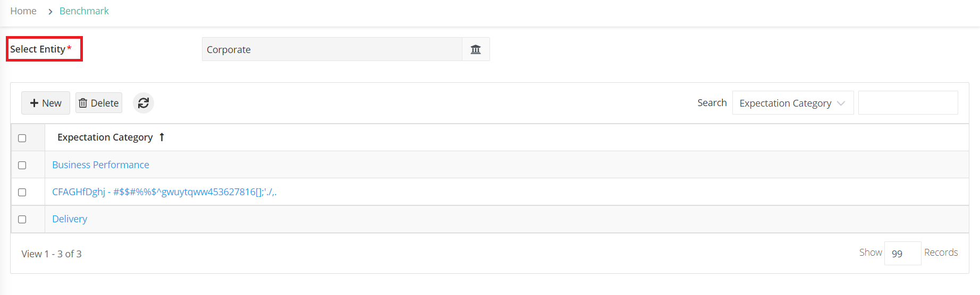Open the Corporate entity selector field

[x=332, y=49]
